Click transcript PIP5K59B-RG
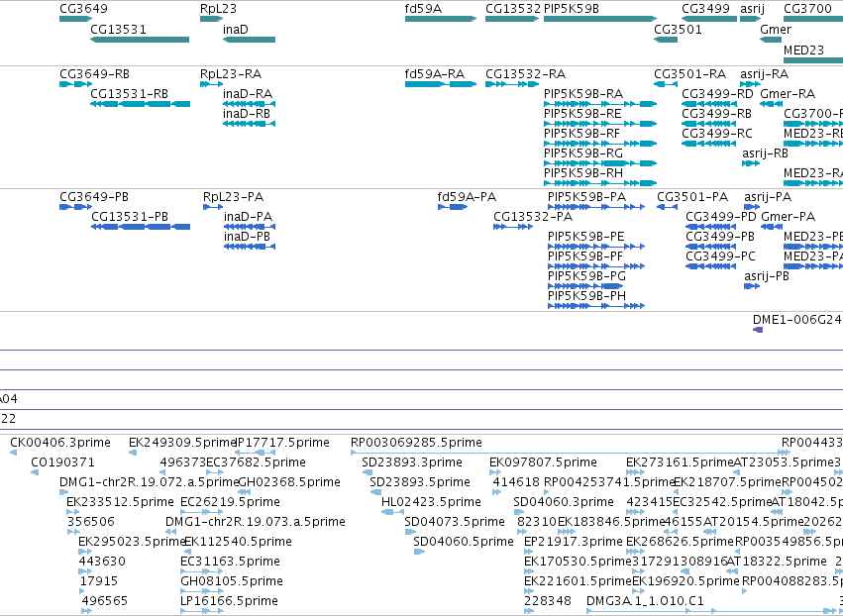Viewport: 843px width, 616px height. point(583,154)
